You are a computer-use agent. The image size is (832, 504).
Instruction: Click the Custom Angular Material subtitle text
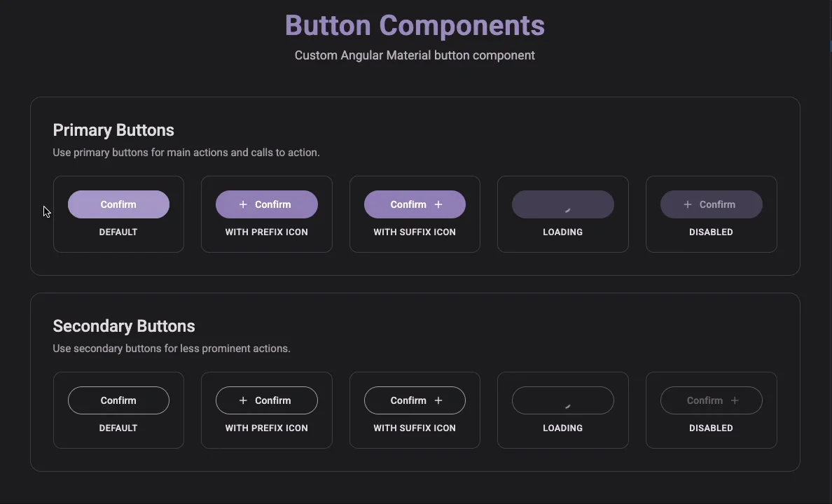[x=415, y=55]
